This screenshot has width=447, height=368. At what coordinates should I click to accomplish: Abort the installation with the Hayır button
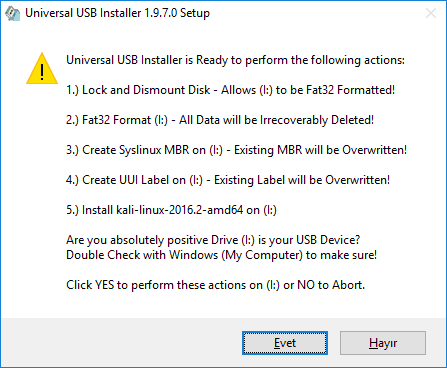383,343
